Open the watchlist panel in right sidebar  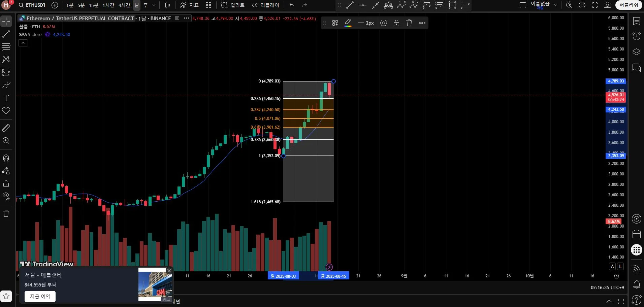coord(637,21)
